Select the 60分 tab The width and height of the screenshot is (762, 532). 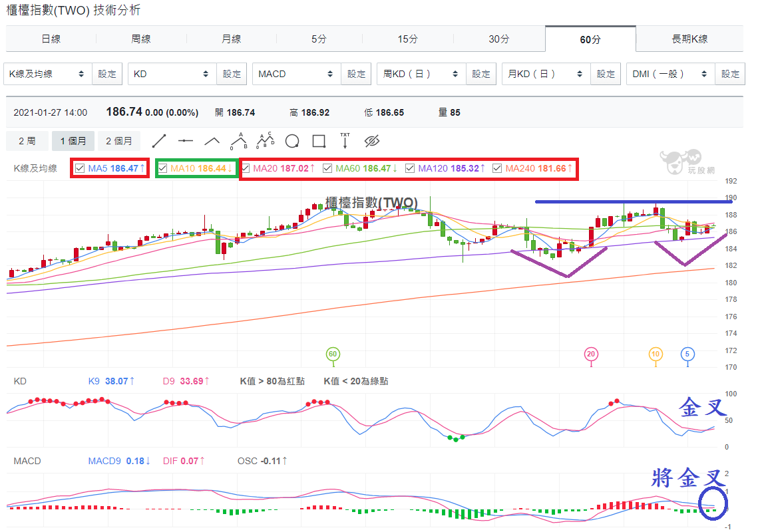[590, 39]
